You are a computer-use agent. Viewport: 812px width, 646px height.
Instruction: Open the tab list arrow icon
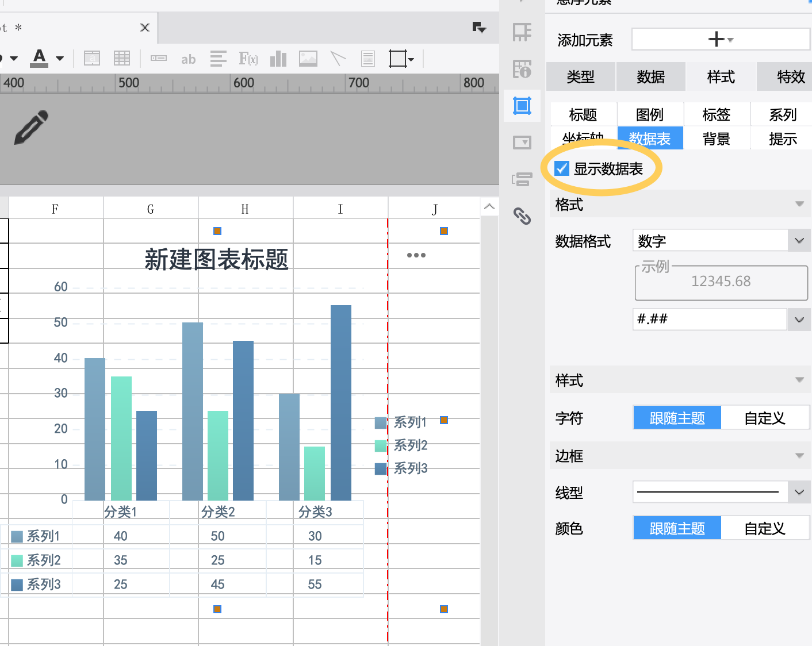479,28
